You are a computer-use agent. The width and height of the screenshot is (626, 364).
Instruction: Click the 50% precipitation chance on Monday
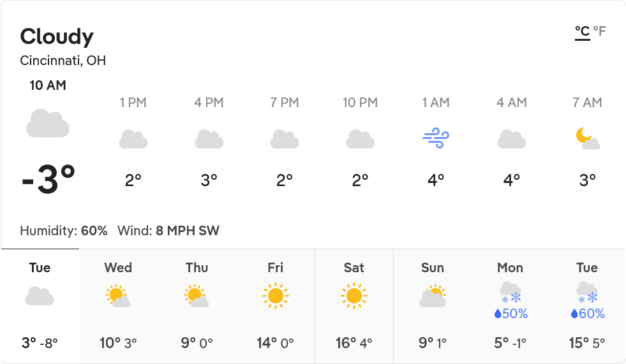(x=510, y=314)
